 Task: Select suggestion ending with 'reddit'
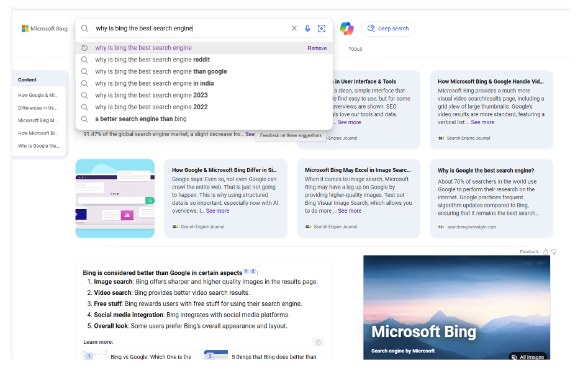coord(204,60)
